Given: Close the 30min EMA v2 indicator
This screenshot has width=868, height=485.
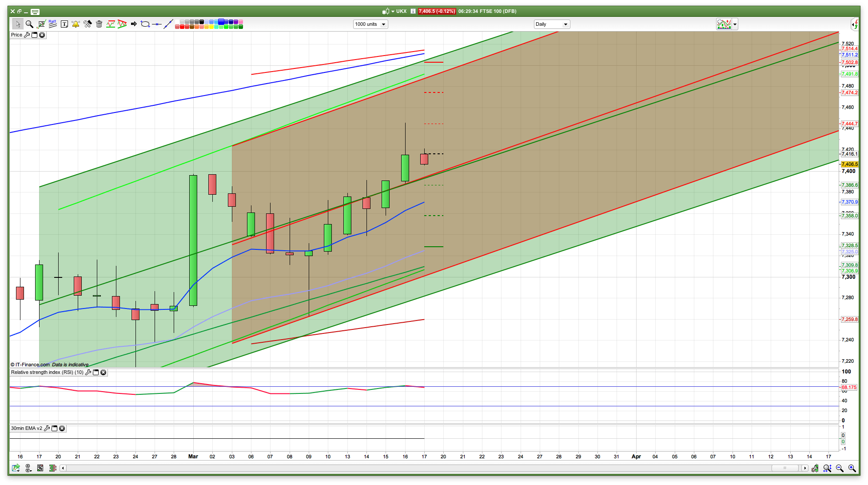Looking at the screenshot, I should 62,429.
